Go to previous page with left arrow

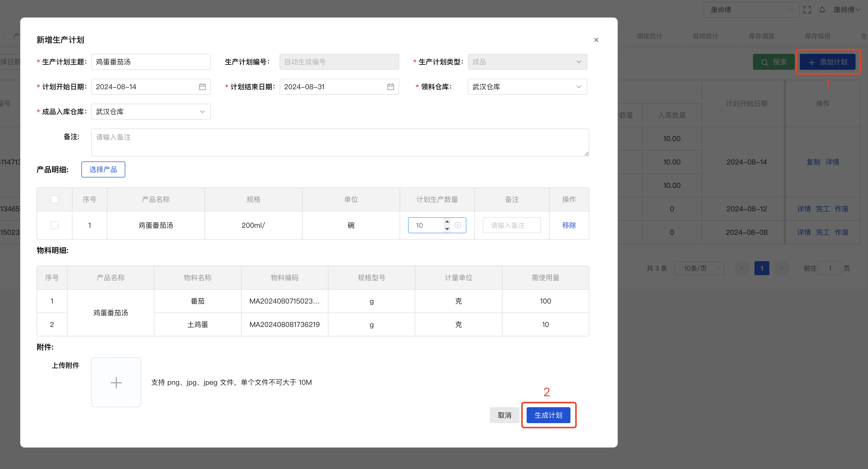point(742,268)
